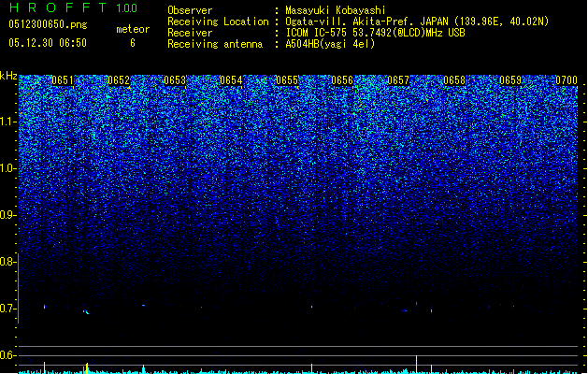
Task: Click the yellow amplitude spike between 0652 and 0653
Action: tap(143, 368)
